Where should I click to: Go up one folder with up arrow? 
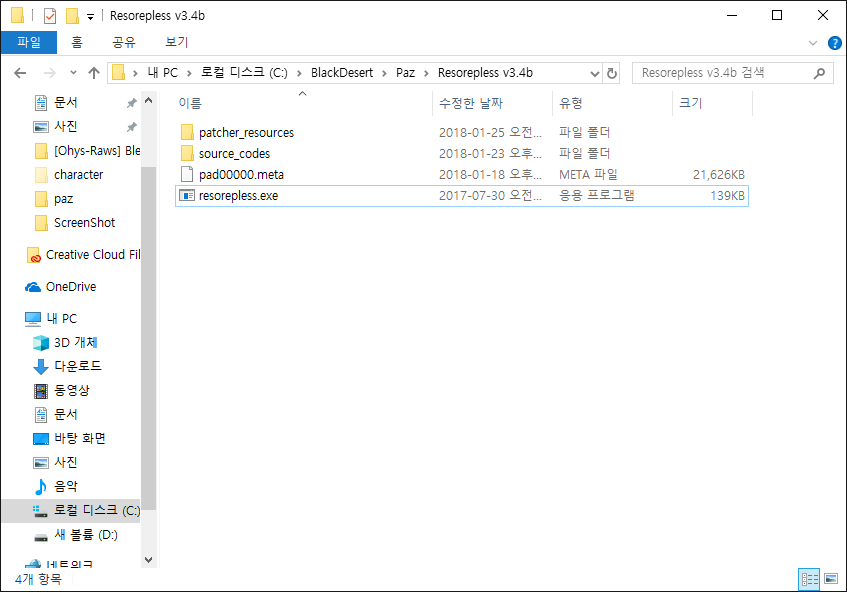point(94,73)
